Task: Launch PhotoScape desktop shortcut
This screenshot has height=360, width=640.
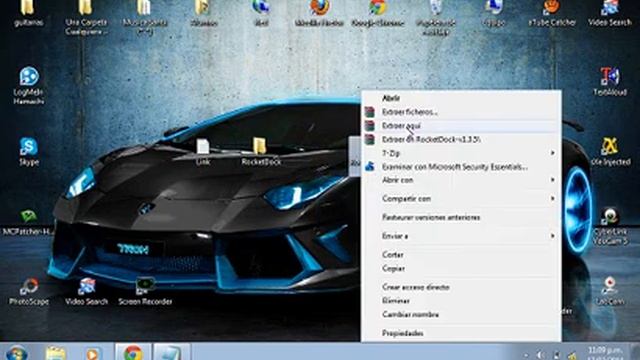Action: (x=29, y=291)
